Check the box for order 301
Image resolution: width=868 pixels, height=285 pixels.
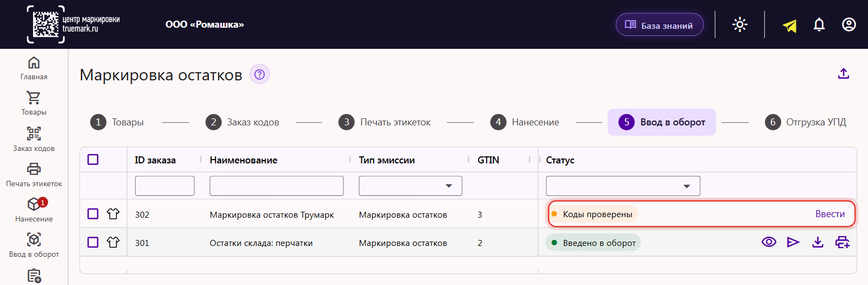pos(93,242)
